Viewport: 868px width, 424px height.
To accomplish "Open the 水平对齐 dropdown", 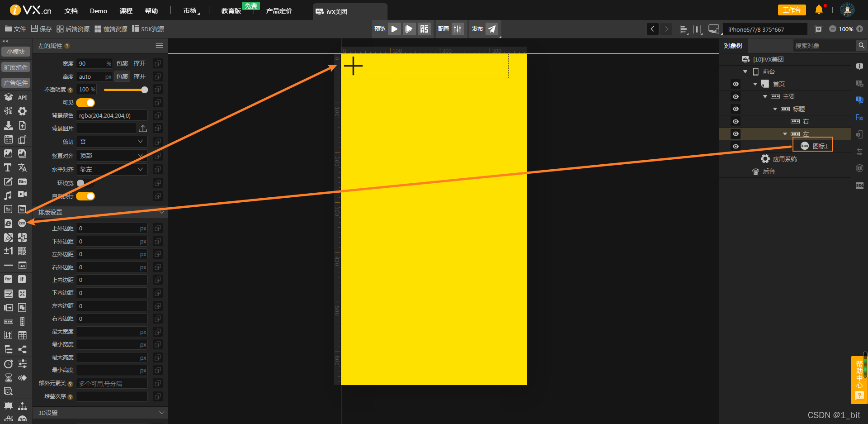I will (112, 169).
